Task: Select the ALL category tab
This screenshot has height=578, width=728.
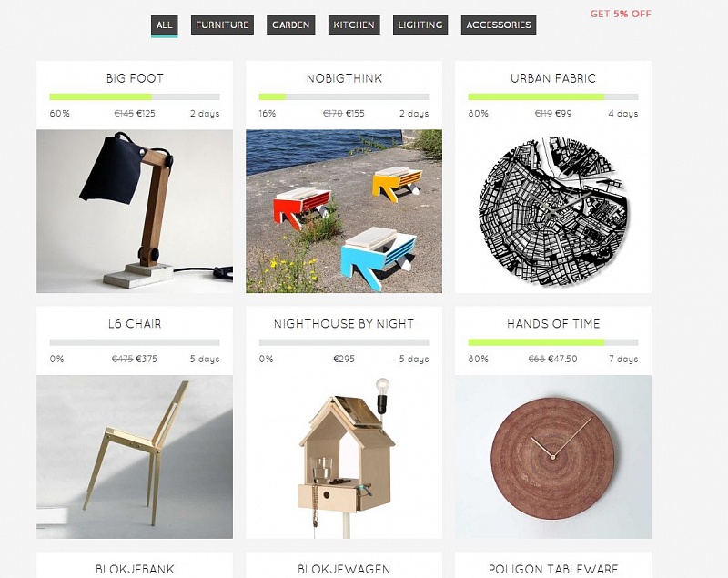Action: pos(164,25)
